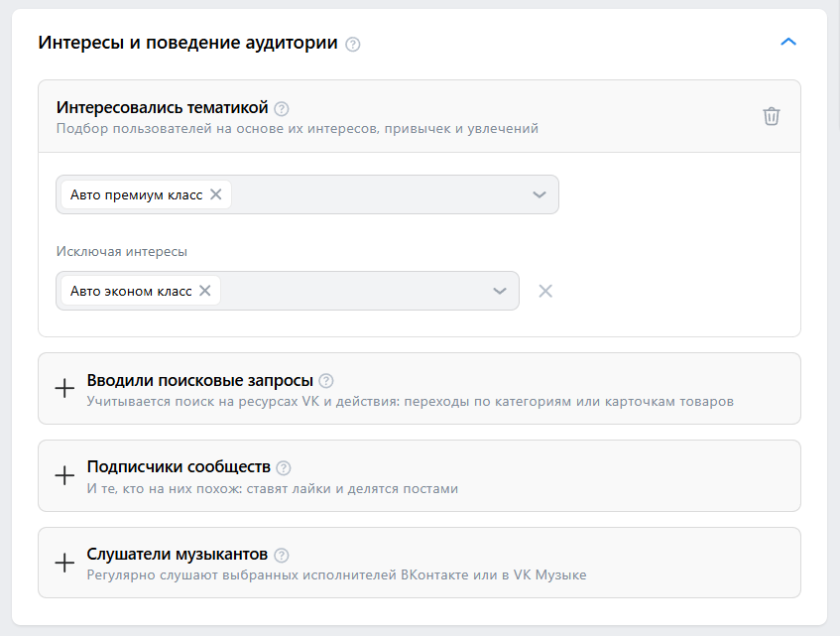Click help icon beside "Вводили поисковые запросы"

(326, 381)
